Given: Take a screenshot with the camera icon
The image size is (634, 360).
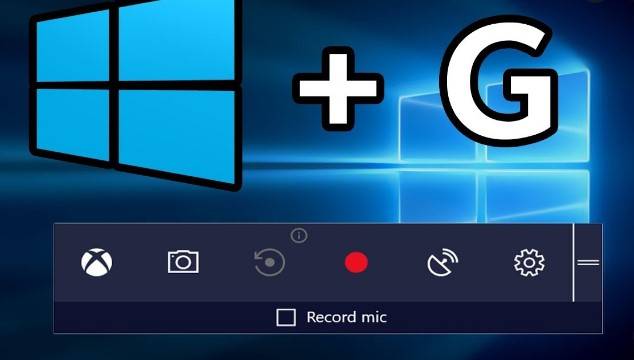Looking at the screenshot, I should (x=183, y=262).
